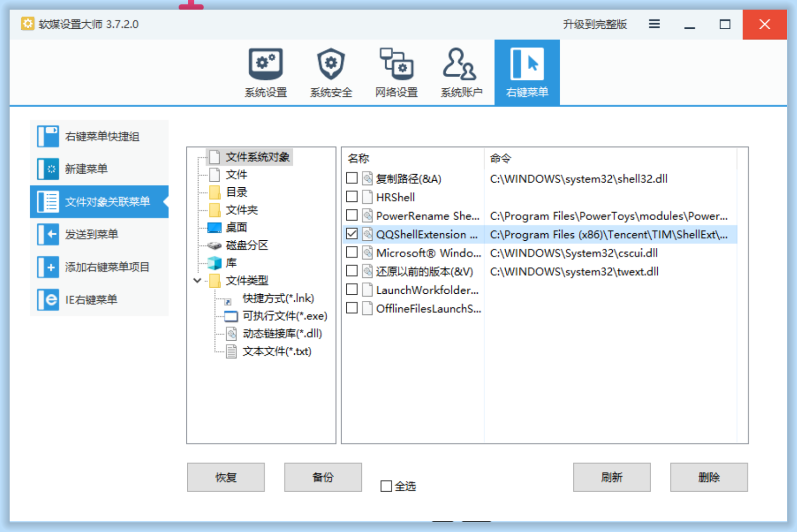Screen dimensions: 797x532
Task: Open the 系统账户 users icon
Action: tap(459, 64)
